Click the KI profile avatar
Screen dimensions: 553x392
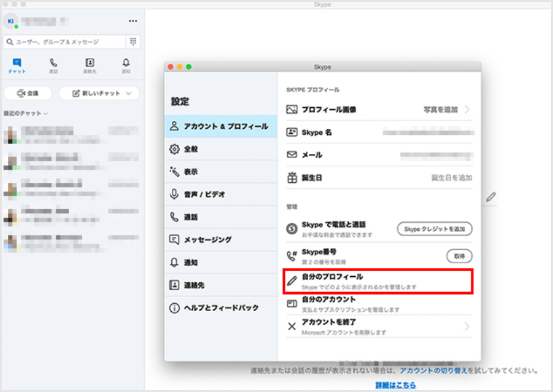[x=11, y=21]
